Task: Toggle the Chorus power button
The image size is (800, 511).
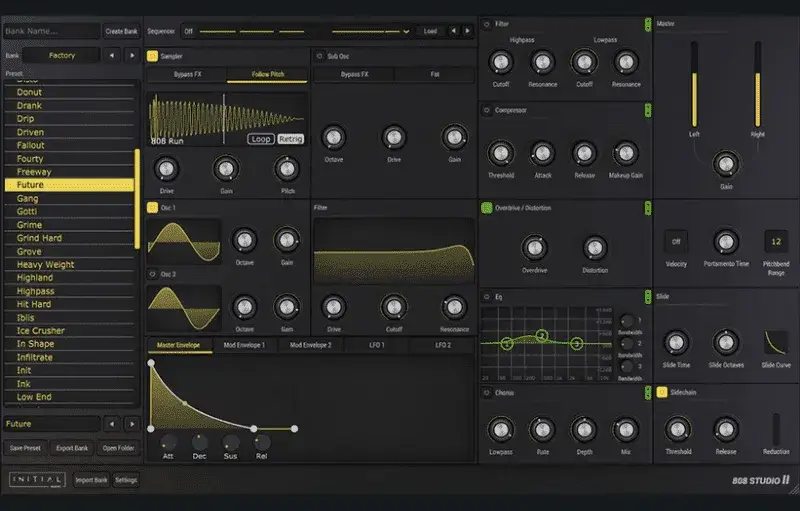Action: (x=487, y=393)
